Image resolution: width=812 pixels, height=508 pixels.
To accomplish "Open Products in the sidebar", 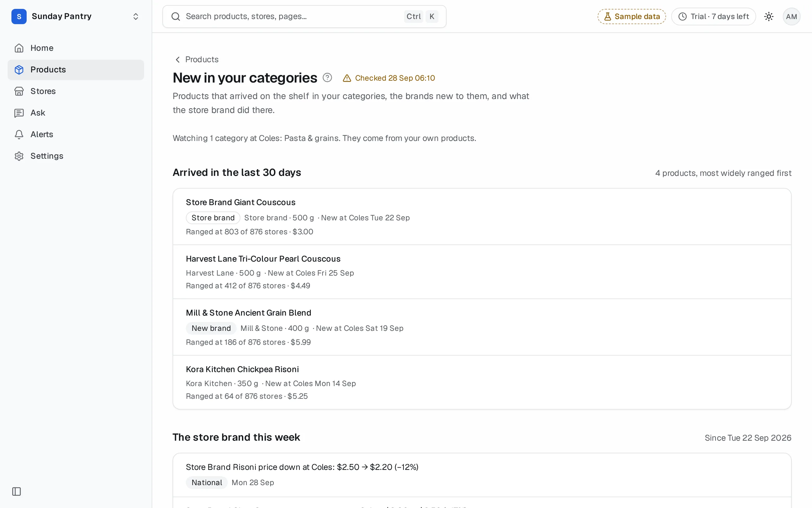I will (76, 70).
